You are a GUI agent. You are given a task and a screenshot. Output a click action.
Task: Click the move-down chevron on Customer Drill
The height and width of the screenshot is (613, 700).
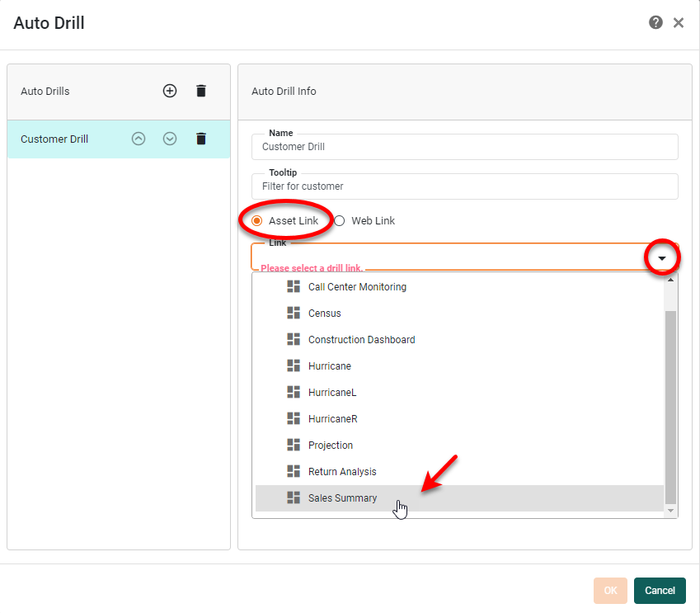coord(169,139)
